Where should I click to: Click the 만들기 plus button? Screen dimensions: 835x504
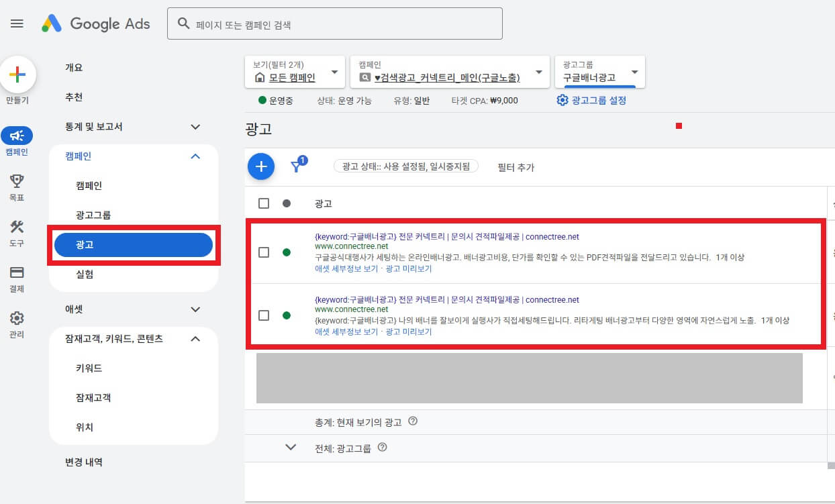[17, 74]
